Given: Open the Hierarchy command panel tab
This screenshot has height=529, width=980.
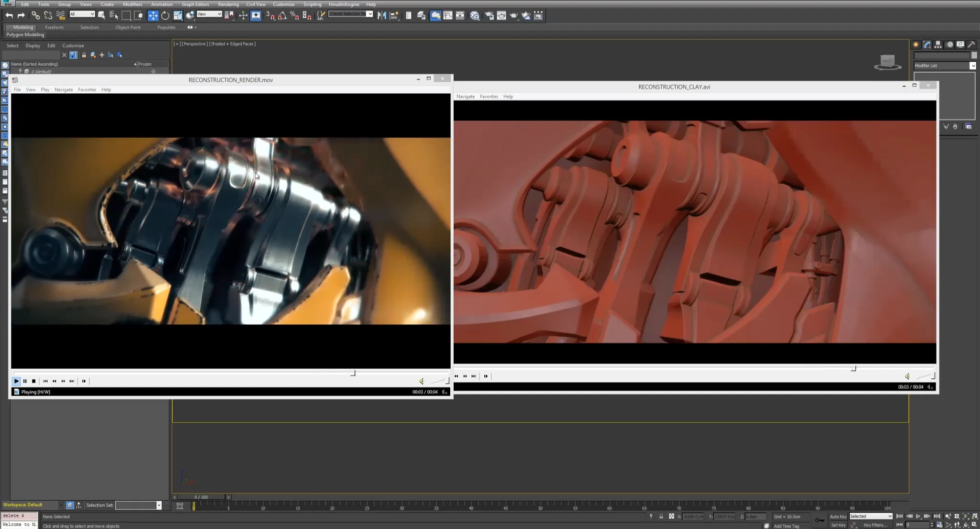Looking at the screenshot, I should click(x=938, y=44).
